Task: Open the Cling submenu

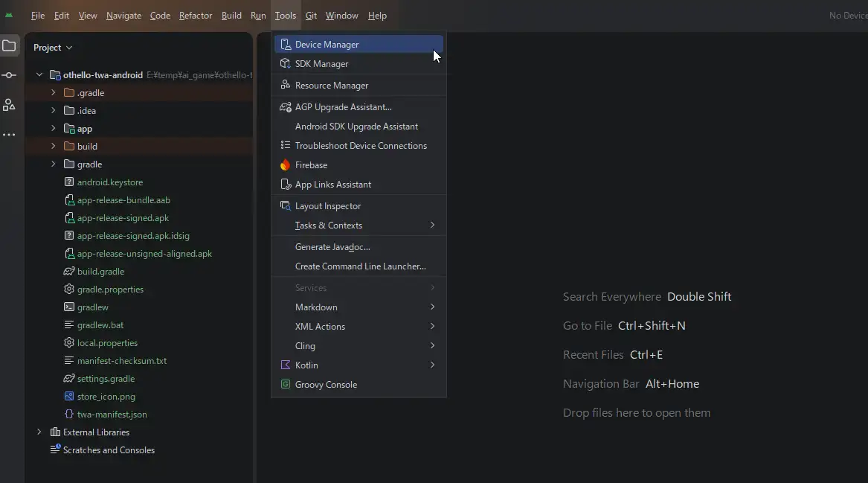Action: coord(359,345)
